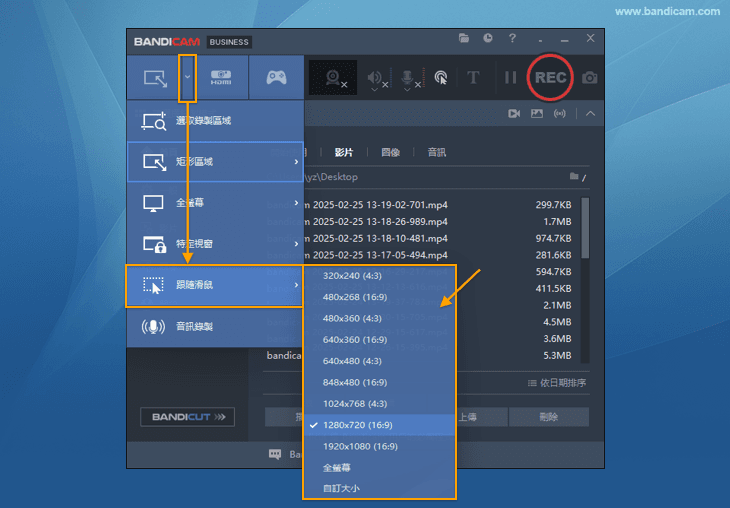The width and height of the screenshot is (730, 508).
Task: Open the recording mode dropdown arrow
Action: click(x=187, y=77)
